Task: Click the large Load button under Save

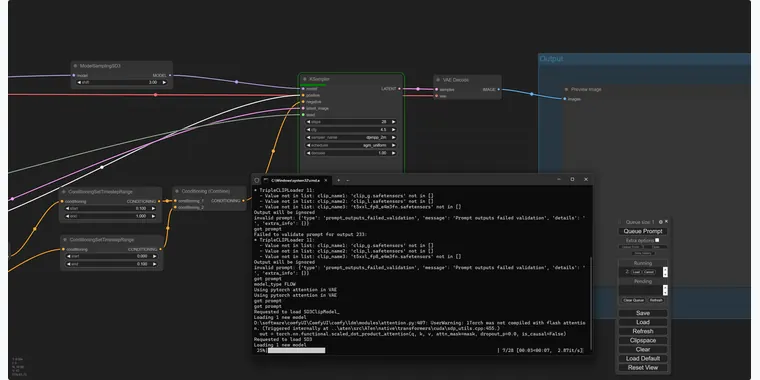Action: coord(643,322)
